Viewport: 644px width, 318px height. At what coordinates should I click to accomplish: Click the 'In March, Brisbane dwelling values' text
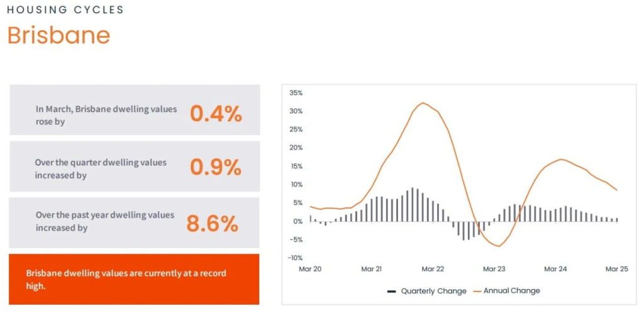[x=106, y=109]
